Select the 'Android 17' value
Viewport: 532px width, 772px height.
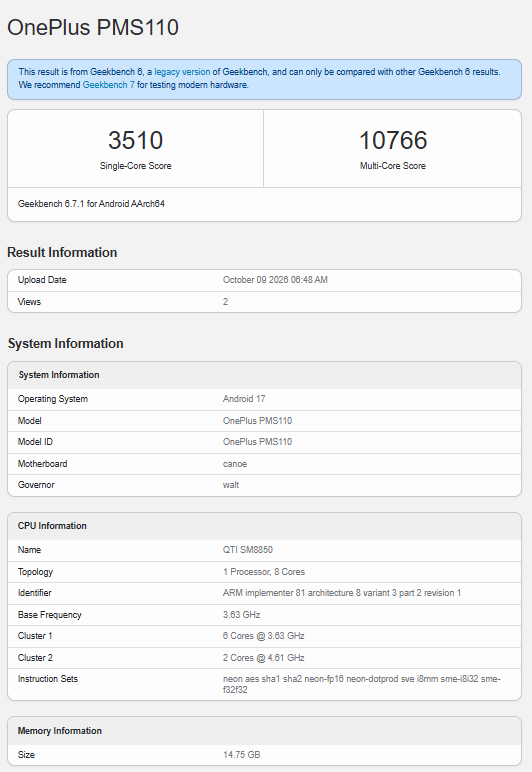click(244, 399)
